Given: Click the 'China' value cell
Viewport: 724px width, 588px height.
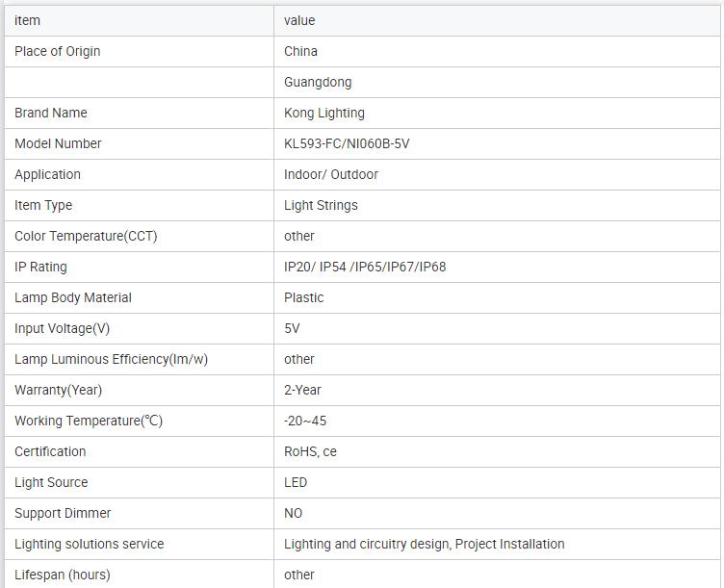Looking at the screenshot, I should coord(300,51).
